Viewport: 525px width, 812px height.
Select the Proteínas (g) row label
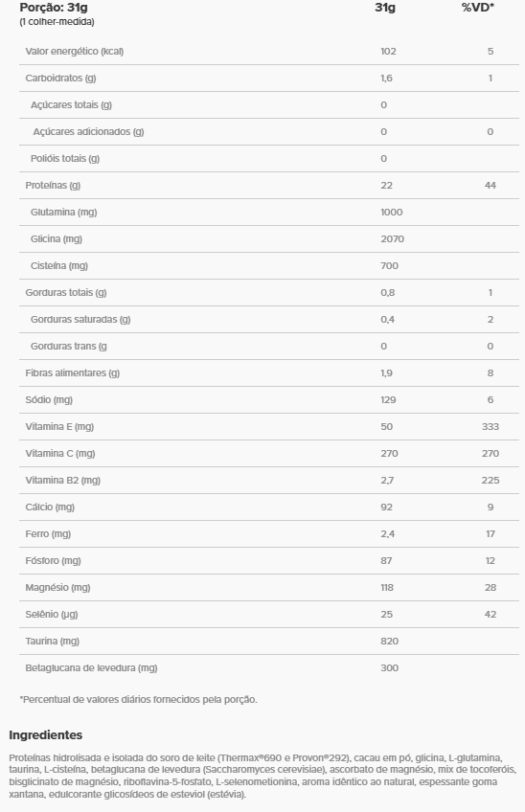pos(53,186)
